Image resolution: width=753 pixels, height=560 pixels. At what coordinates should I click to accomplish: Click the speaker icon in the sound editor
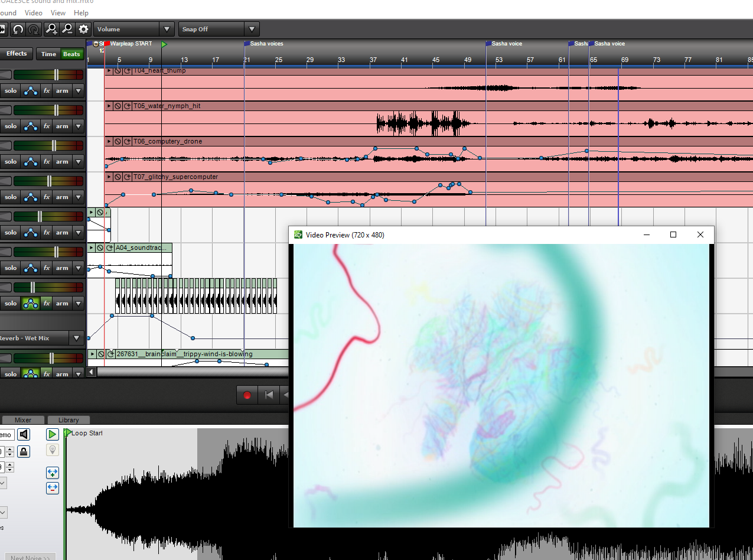coord(23,435)
